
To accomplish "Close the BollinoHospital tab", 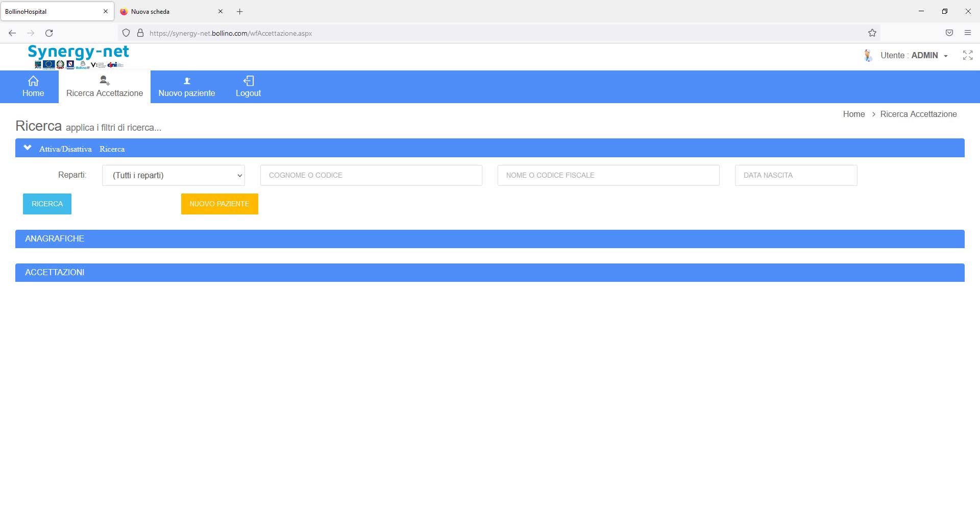I will [106, 11].
